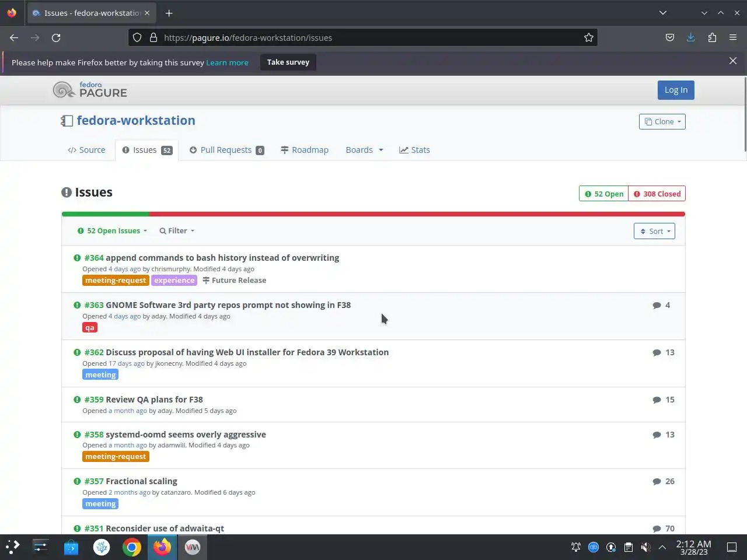This screenshot has width=747, height=560.
Task: Open the Stats tab
Action: pyautogui.click(x=414, y=150)
